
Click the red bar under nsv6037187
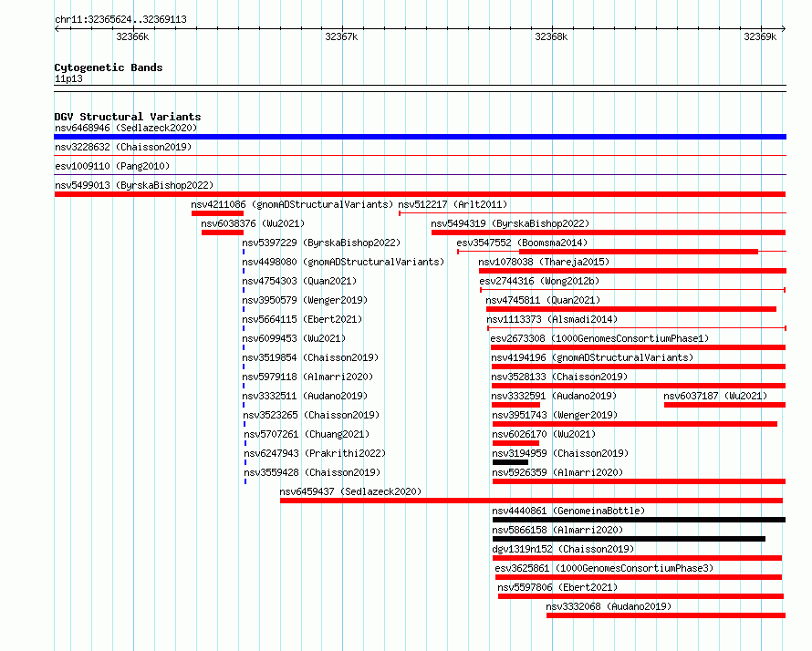[725, 405]
